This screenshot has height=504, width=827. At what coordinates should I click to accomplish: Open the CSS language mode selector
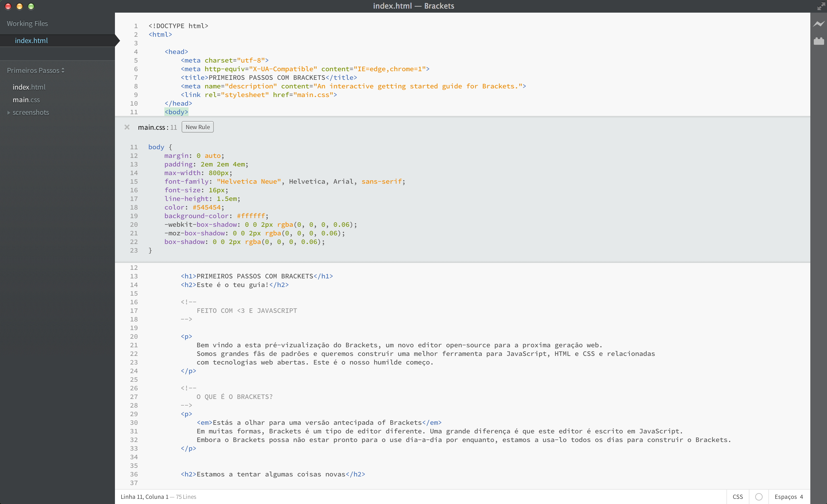(737, 497)
